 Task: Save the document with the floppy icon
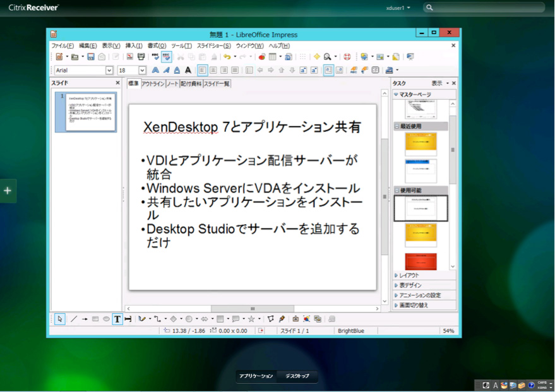(x=91, y=57)
